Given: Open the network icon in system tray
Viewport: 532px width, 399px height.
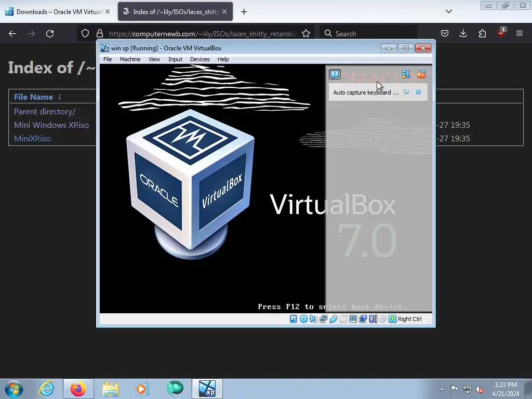Looking at the screenshot, I should click(x=467, y=389).
